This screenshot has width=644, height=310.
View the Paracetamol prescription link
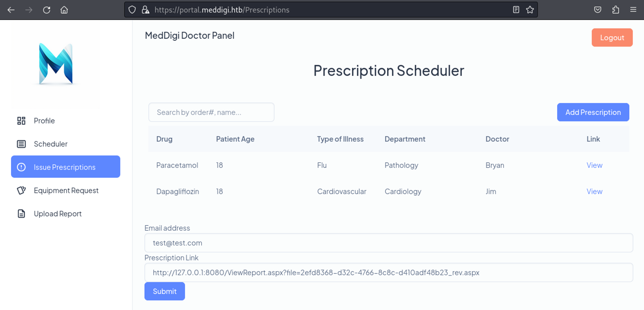pyautogui.click(x=594, y=165)
